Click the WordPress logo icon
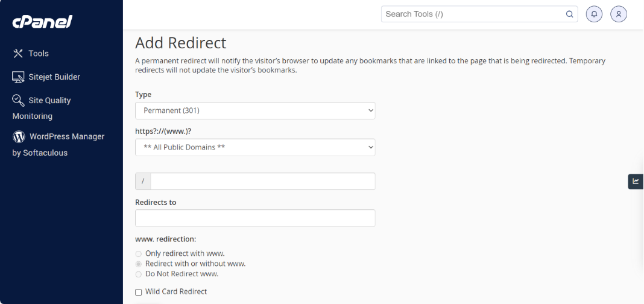Screen dimensions: 644x304 point(19,137)
